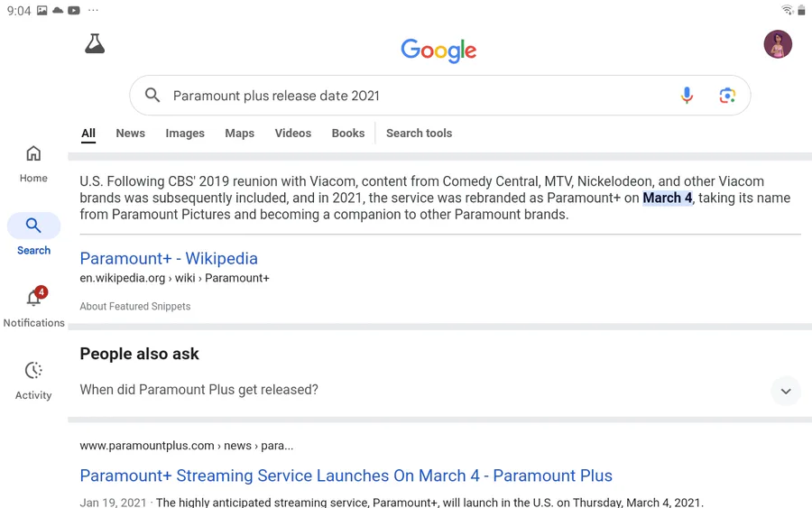
Task: Switch to the Images tab
Action: click(185, 134)
